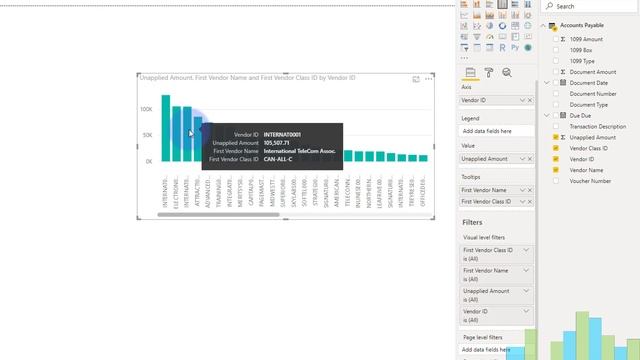640x360 pixels.
Task: Select the Python visual icon
Action: click(515, 48)
